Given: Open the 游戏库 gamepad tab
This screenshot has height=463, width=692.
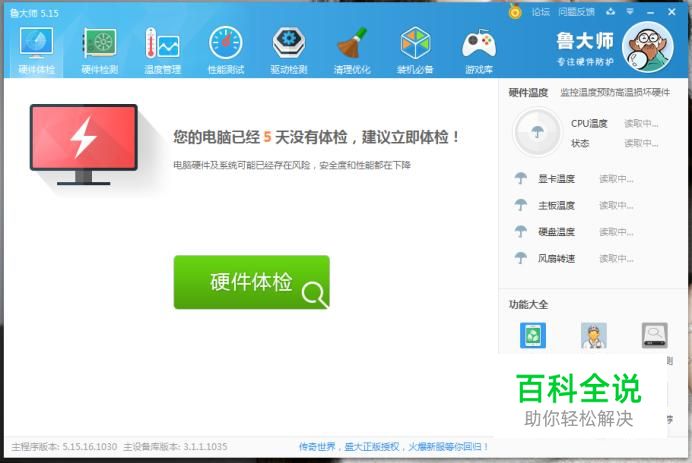Looking at the screenshot, I should [479, 51].
